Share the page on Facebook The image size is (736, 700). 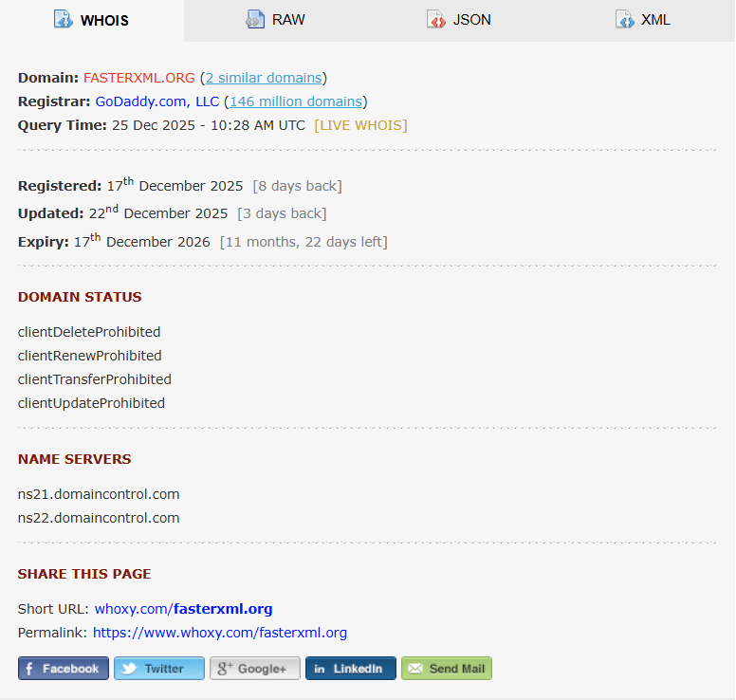(x=64, y=668)
